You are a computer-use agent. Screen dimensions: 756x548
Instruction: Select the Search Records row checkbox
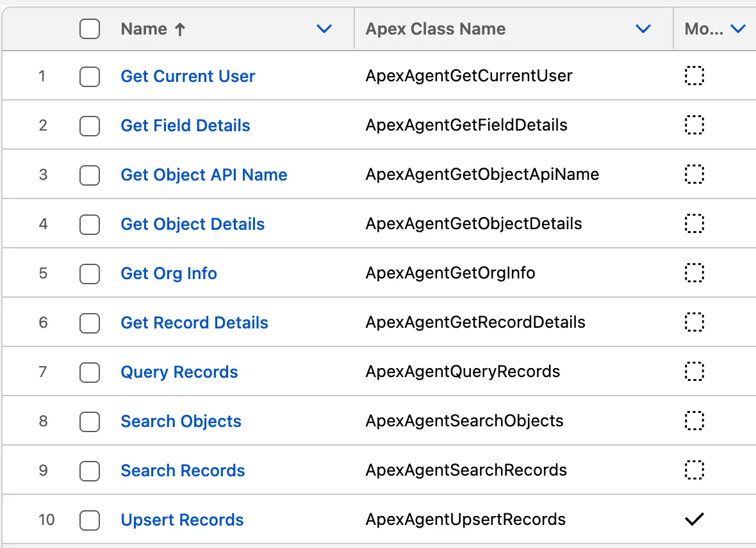point(90,471)
